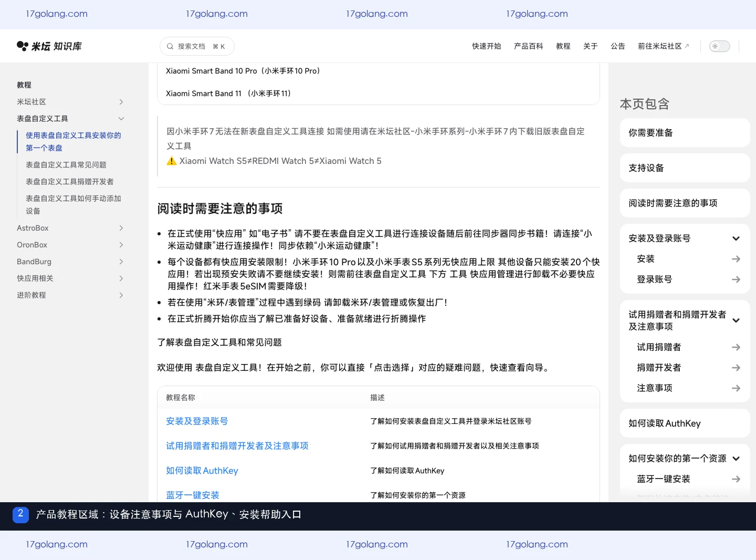
Task: Click the arrow icon beside 试用捐赠者
Action: (736, 347)
